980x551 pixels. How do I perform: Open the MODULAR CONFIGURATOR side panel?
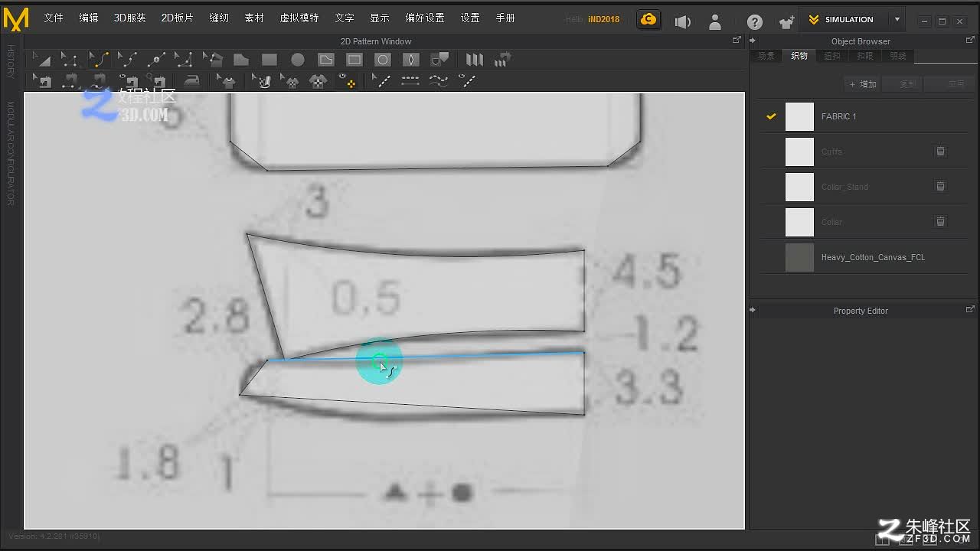[x=11, y=154]
